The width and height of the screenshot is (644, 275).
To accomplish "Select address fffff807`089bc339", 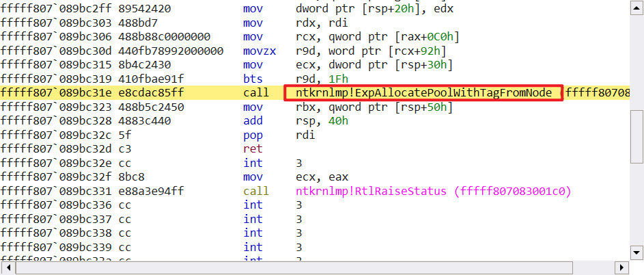I will [55, 247].
